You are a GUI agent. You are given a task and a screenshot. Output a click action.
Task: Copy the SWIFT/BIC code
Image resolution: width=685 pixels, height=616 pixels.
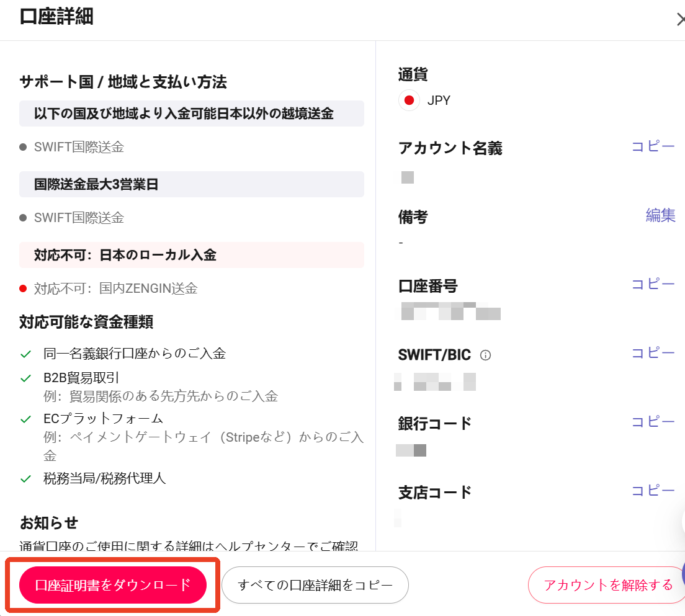653,353
